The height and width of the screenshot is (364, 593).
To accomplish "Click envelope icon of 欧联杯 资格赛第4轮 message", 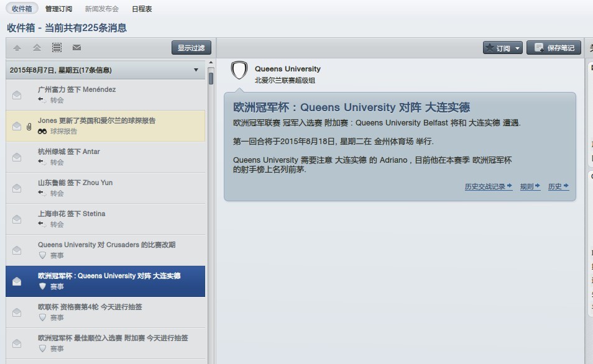I will [17, 312].
